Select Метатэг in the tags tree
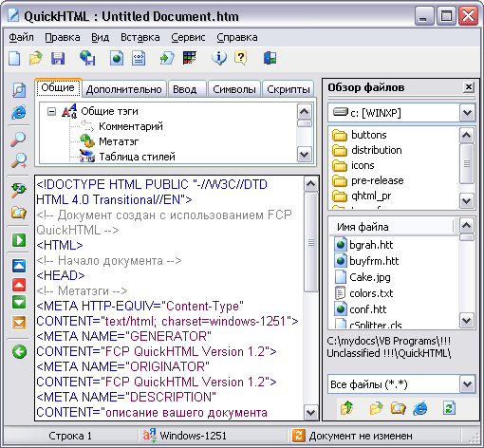This screenshot has width=484, height=448. pyautogui.click(x=119, y=141)
